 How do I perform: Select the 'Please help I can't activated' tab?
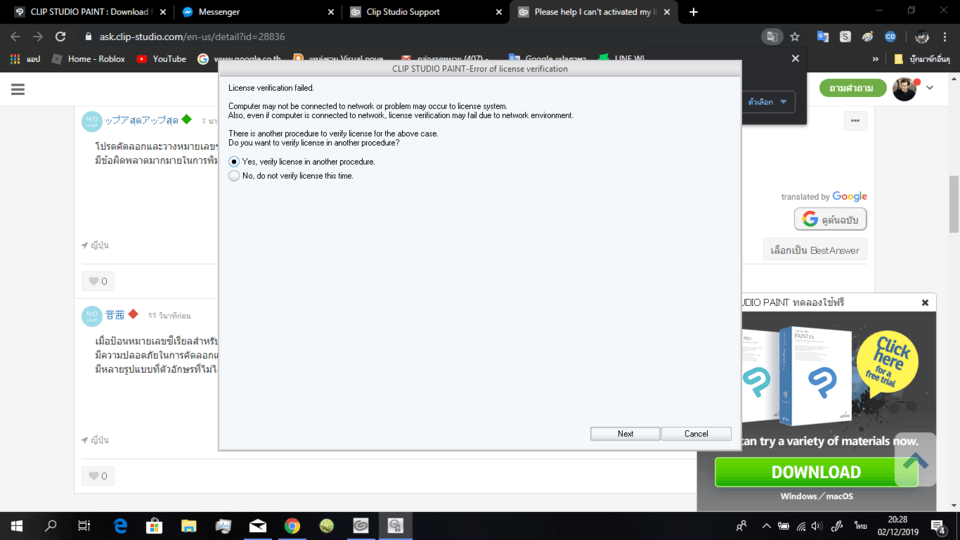coord(593,12)
